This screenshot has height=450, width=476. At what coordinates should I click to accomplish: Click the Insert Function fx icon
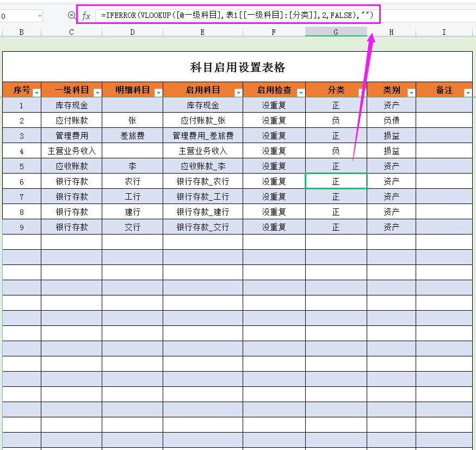tap(86, 15)
